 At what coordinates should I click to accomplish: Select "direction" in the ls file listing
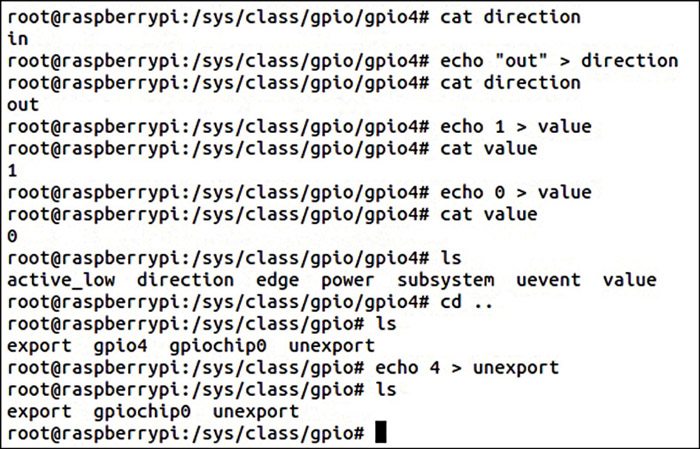click(x=185, y=280)
